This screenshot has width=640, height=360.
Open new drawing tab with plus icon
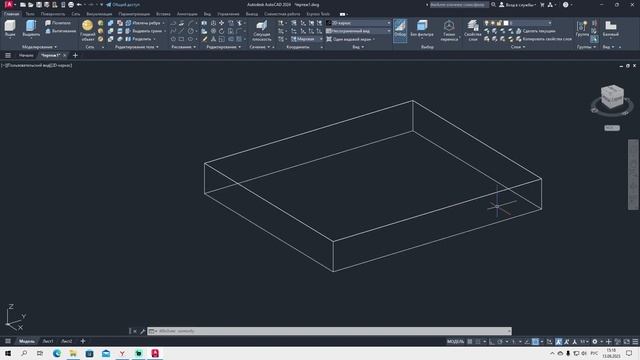pyautogui.click(x=75, y=56)
